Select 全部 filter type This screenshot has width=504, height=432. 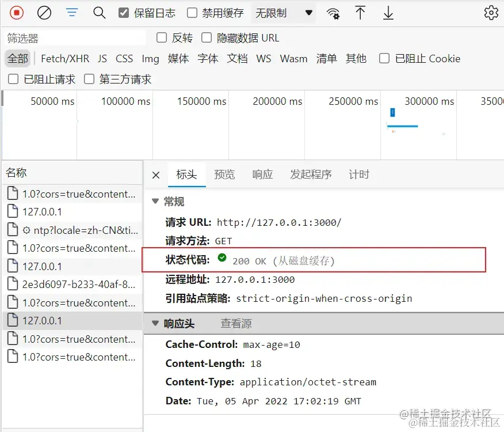(18, 58)
